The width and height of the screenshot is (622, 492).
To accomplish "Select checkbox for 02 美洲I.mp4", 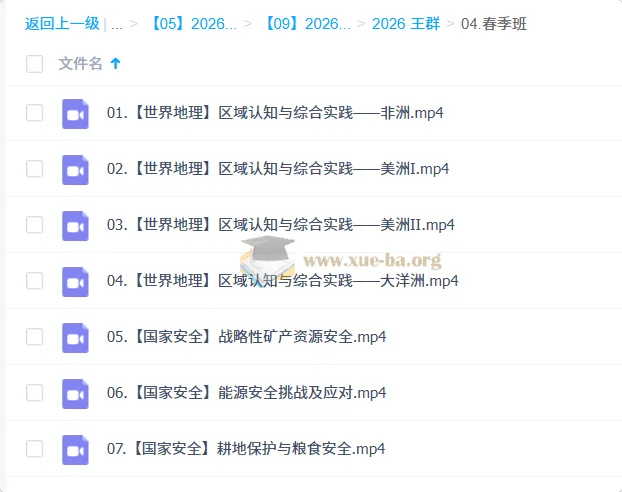I will point(35,169).
